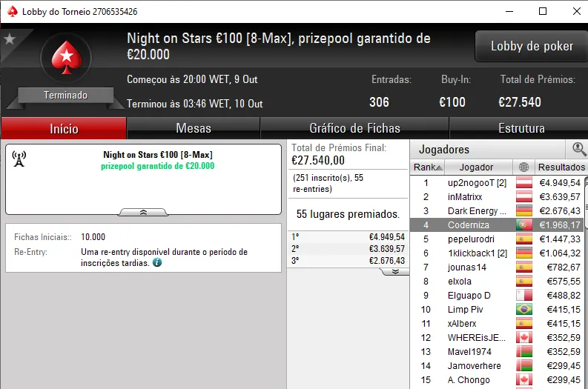Screen dimensions: 588x389
Task: Click the player search magnifier icon
Action: 578,149
